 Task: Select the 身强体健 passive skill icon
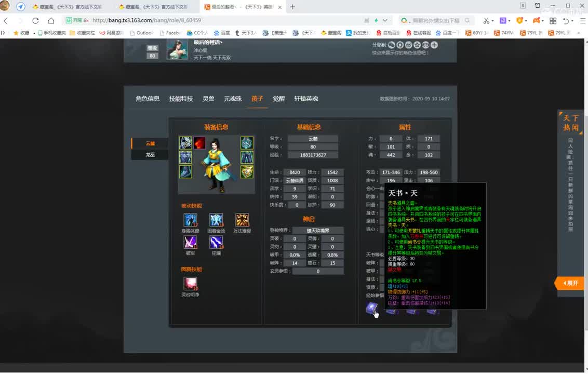click(191, 221)
